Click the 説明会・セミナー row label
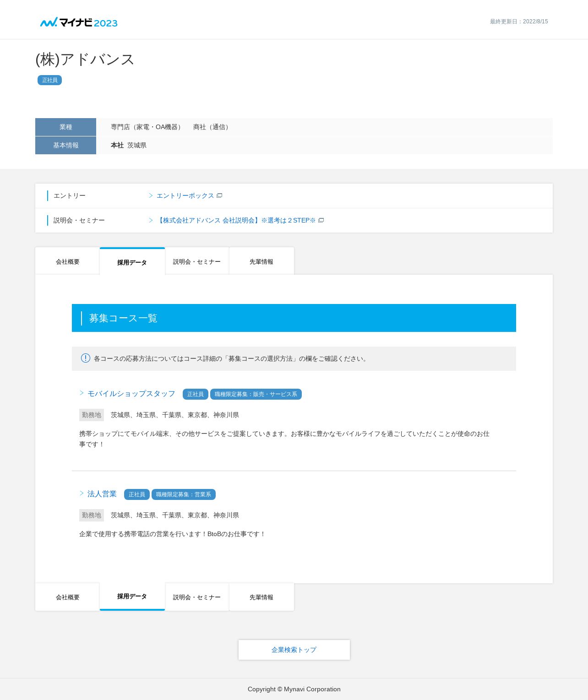Viewport: 588px width, 700px height. tap(79, 220)
